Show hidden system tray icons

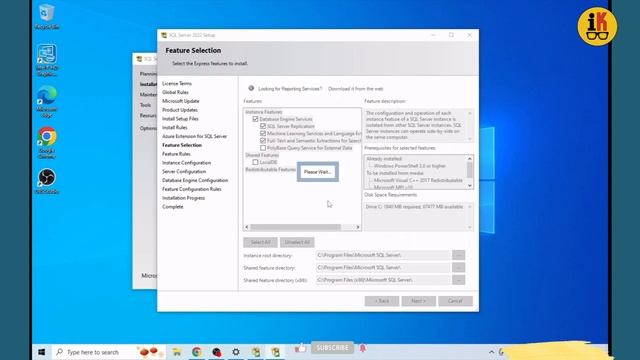(491, 352)
